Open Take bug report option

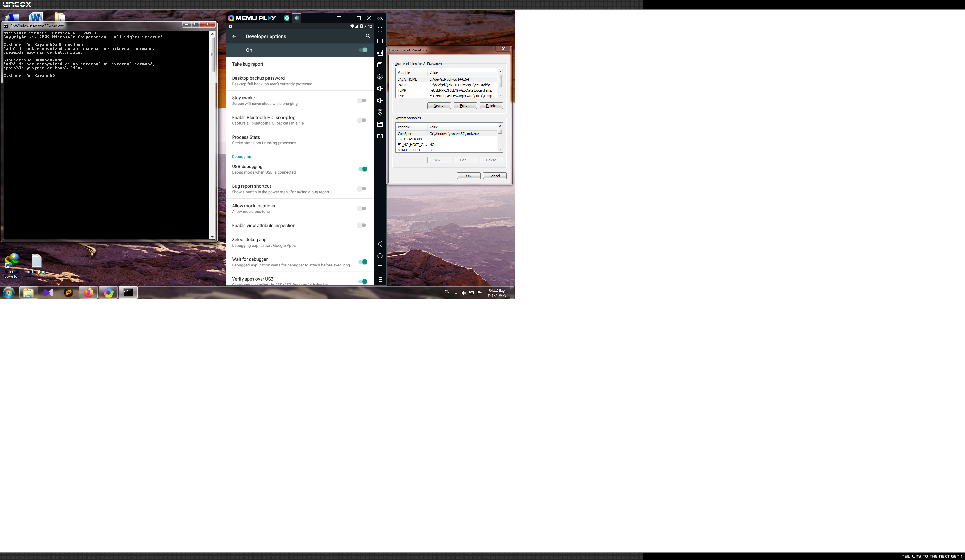tap(300, 64)
